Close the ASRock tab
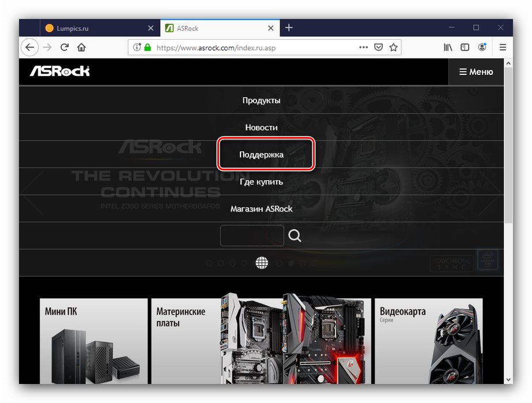Image resolution: width=532 pixels, height=403 pixels. point(270,28)
